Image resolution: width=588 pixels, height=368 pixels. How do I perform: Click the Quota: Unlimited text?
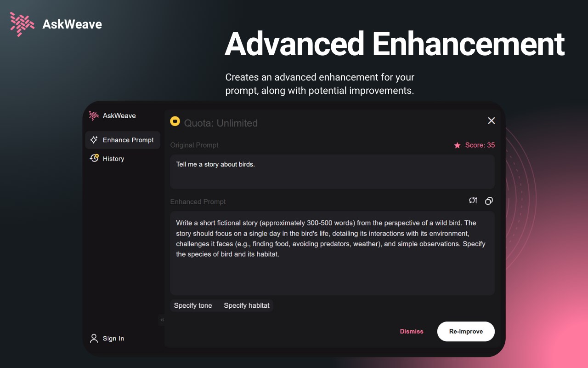(221, 123)
